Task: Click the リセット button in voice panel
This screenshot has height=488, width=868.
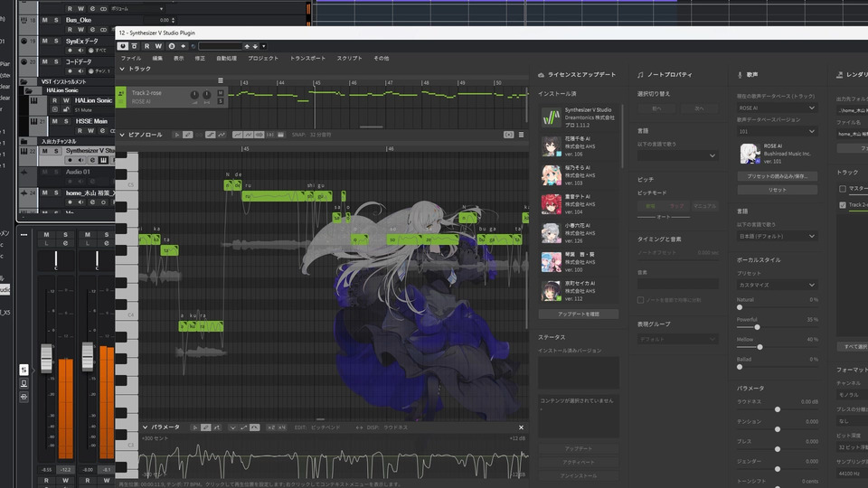Action: click(x=778, y=190)
